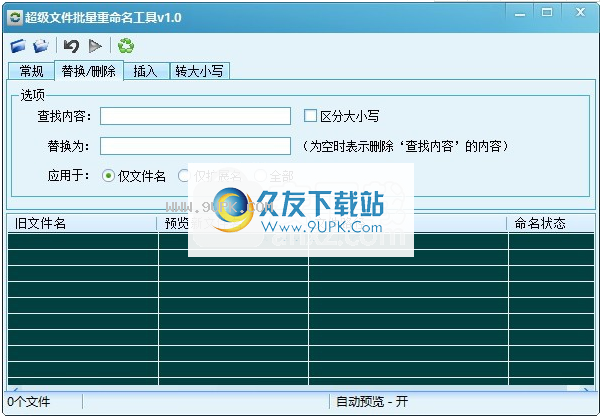The image size is (603, 420).
Task: Click the app icon in title bar
Action: point(16,18)
